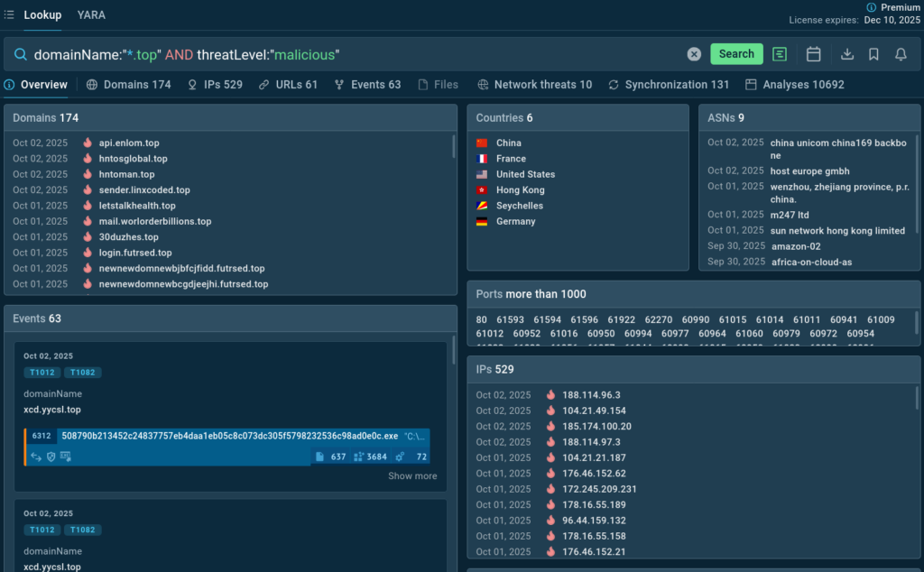Open the hamburger menu beside Lookup
The height and width of the screenshot is (572, 924).
click(x=9, y=14)
